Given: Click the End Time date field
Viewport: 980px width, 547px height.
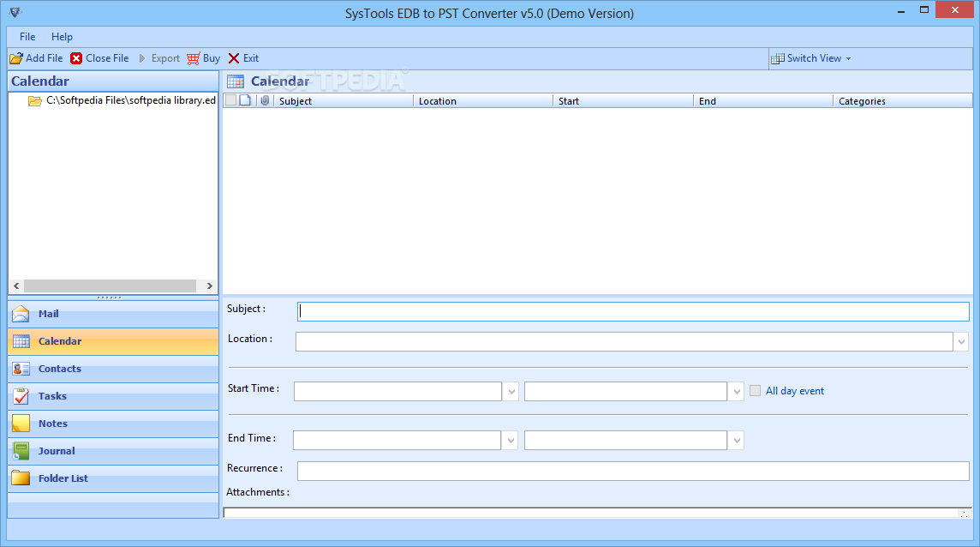Looking at the screenshot, I should pyautogui.click(x=397, y=441).
